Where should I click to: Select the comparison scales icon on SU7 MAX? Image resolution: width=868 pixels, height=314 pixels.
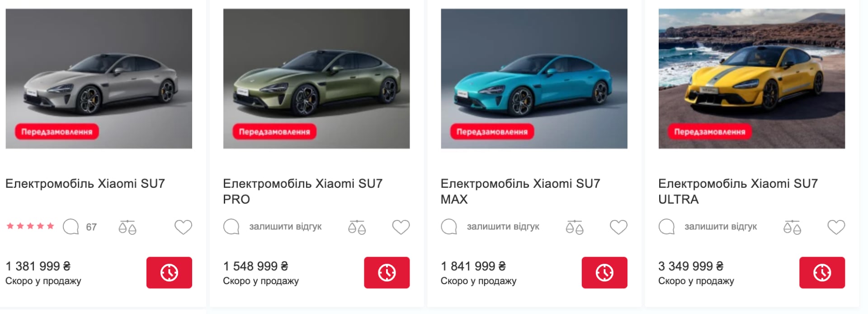[x=575, y=227]
